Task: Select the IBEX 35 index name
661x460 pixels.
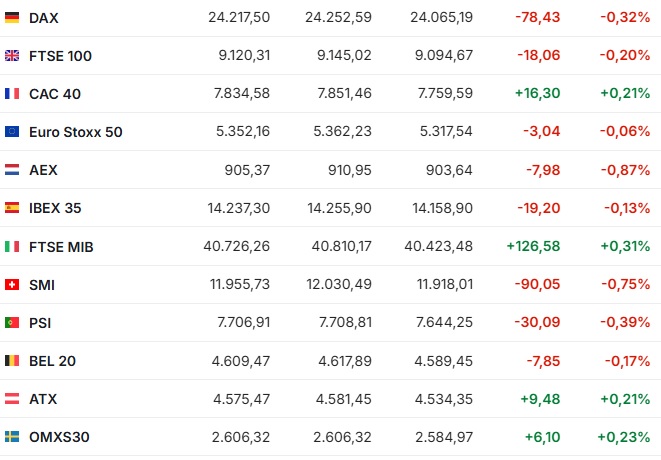Action: point(55,208)
